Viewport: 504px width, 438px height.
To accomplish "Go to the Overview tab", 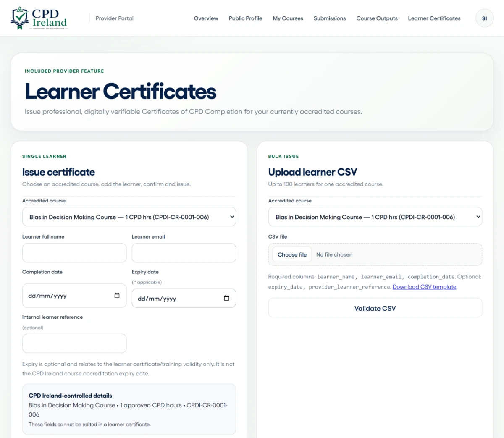I will pos(206,18).
